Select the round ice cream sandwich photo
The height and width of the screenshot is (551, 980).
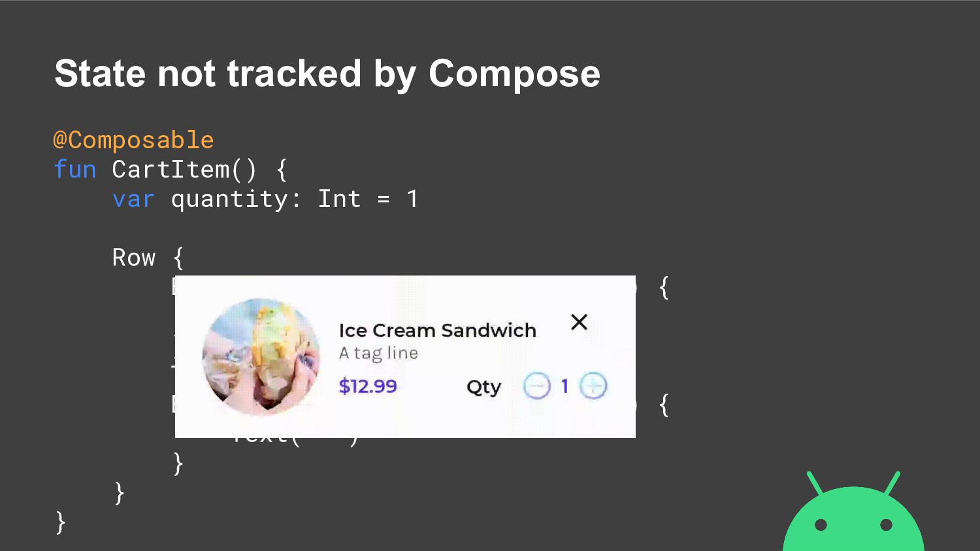click(261, 357)
